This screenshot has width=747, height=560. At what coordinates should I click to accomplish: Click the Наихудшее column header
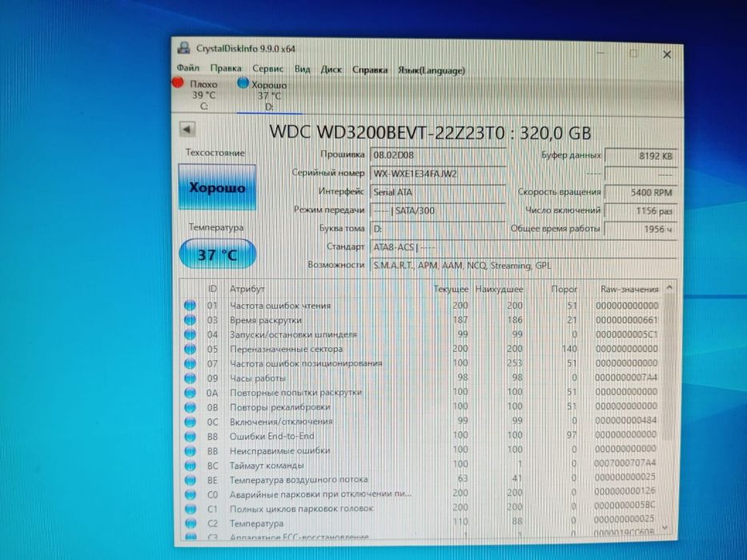click(x=499, y=289)
